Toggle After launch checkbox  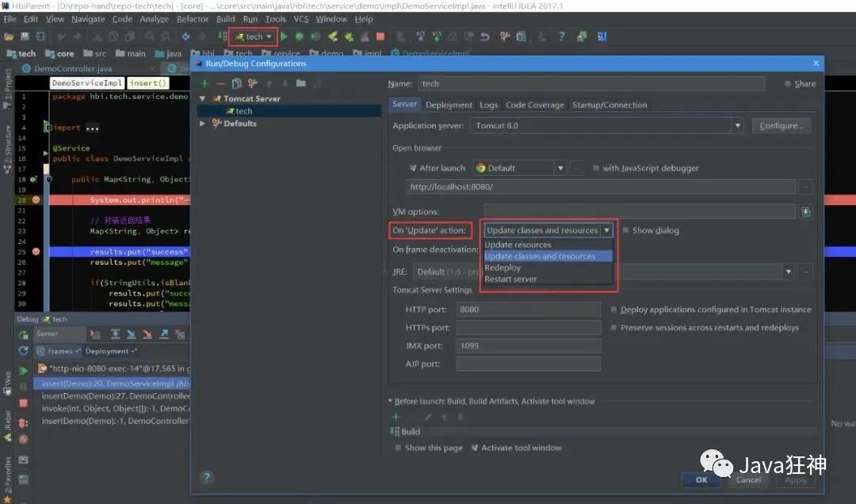pyautogui.click(x=413, y=168)
